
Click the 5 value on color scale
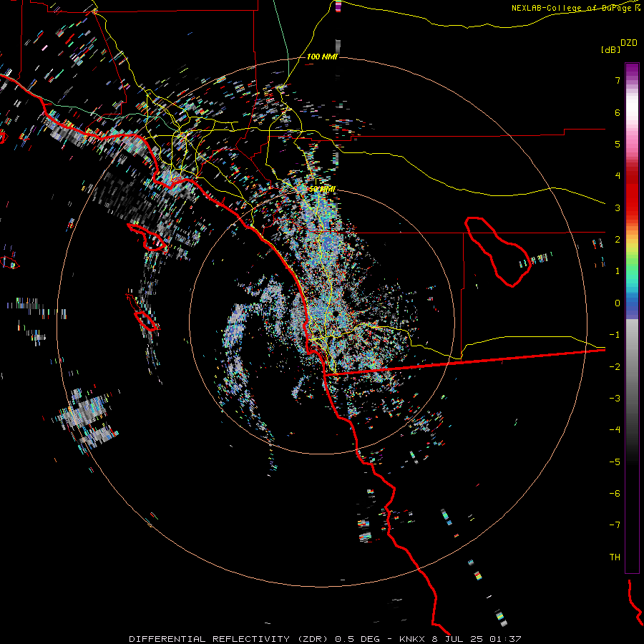click(618, 144)
